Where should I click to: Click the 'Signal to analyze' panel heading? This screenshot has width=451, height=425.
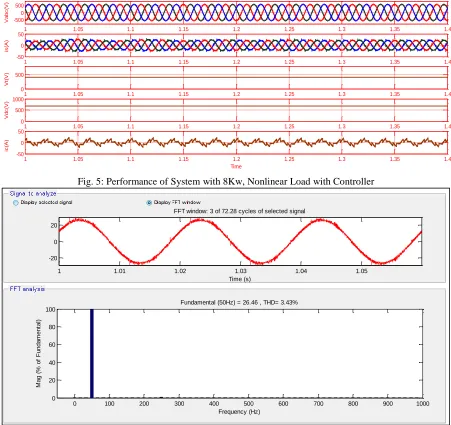pos(33,194)
